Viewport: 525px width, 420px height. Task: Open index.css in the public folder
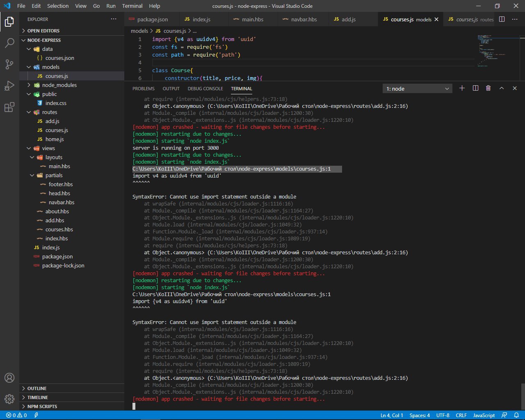tap(72, 103)
